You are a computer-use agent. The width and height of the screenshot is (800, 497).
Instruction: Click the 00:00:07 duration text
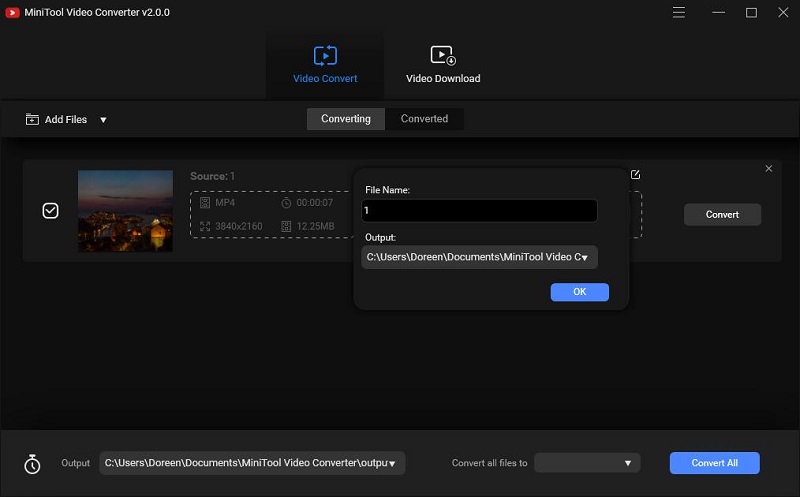(x=315, y=203)
